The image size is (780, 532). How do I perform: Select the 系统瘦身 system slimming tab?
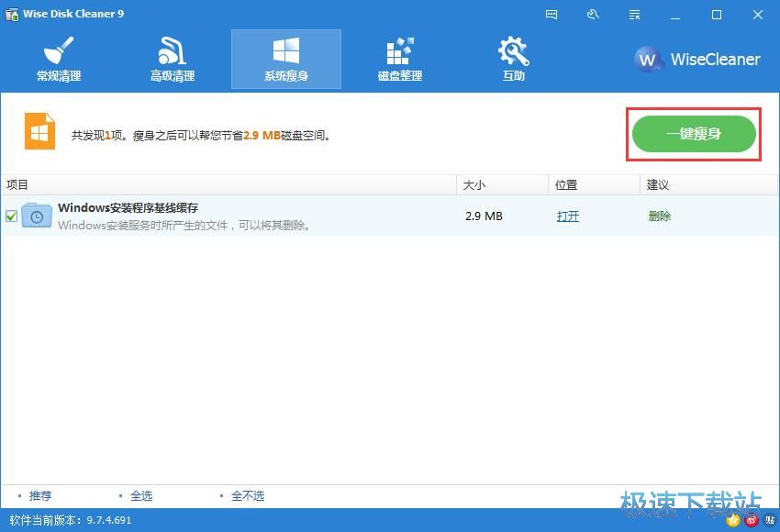[286, 60]
